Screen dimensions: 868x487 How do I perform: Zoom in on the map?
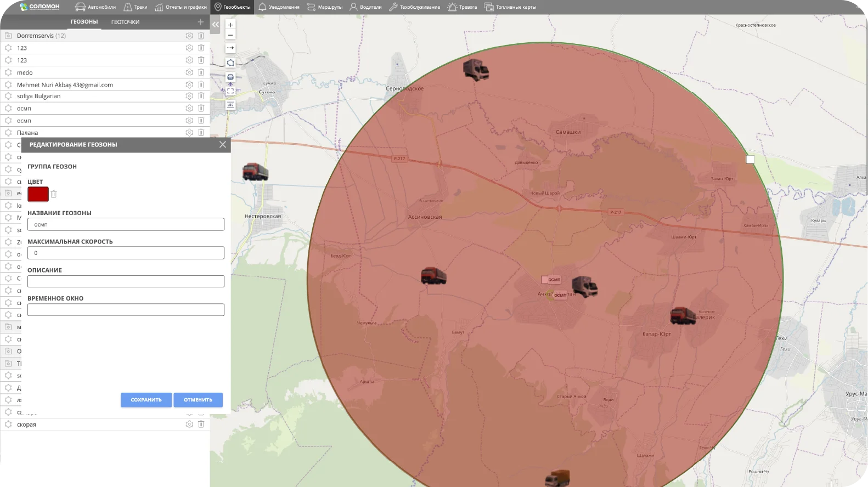coord(230,25)
